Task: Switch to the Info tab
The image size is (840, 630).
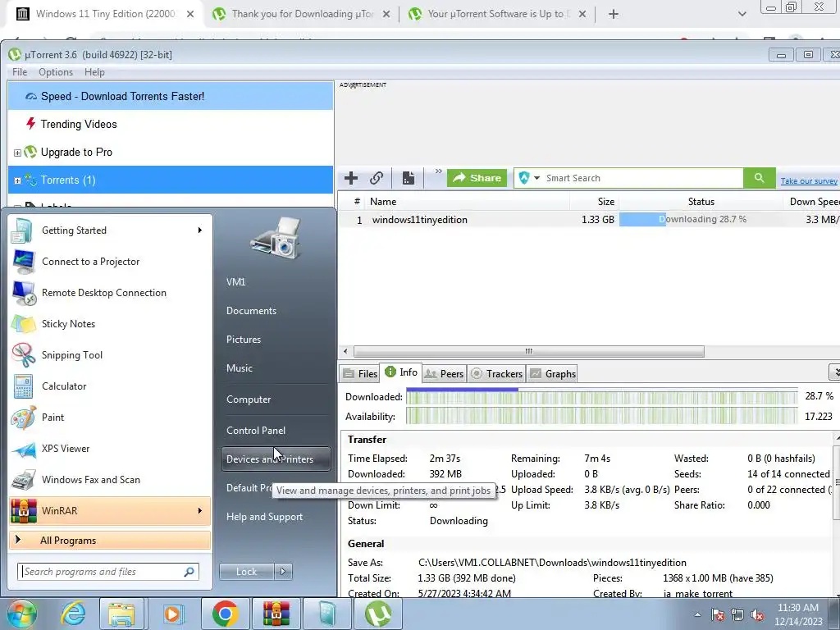Action: click(x=400, y=372)
